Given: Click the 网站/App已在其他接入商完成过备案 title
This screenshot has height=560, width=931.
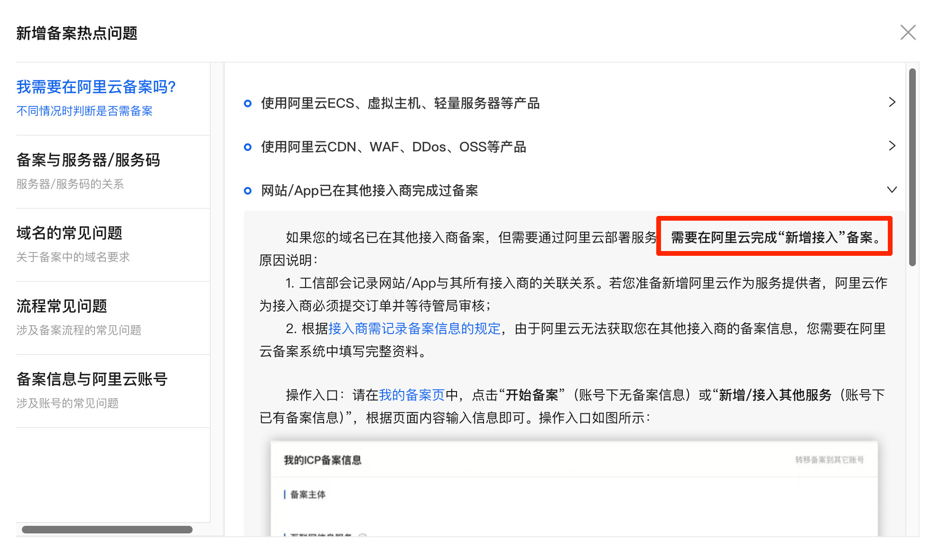Looking at the screenshot, I should (370, 190).
